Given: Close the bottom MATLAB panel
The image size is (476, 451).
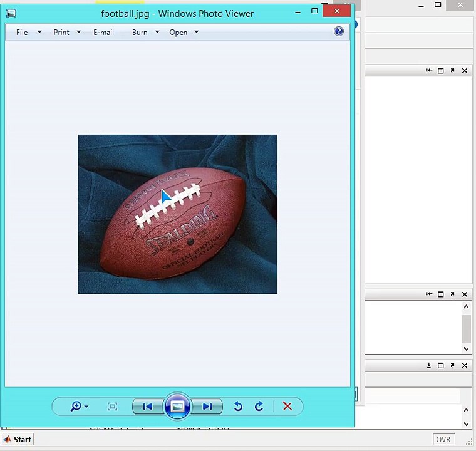Looking at the screenshot, I should point(465,366).
